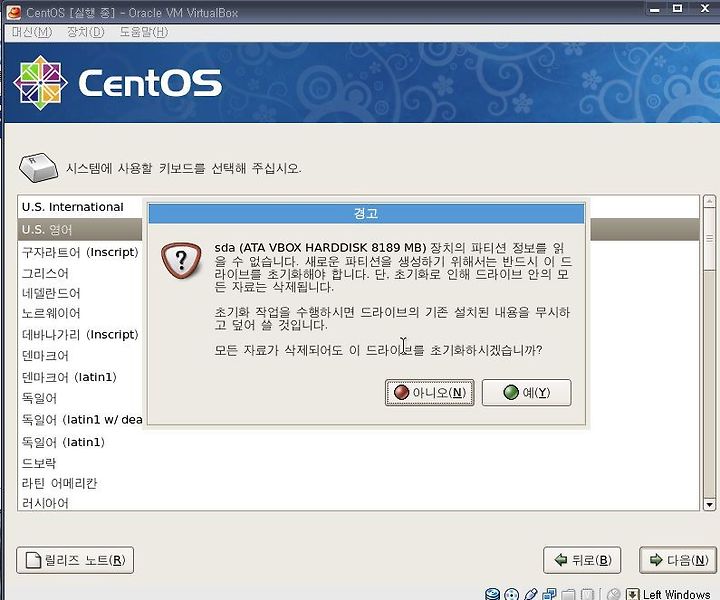Open the 릴리즈 노트(R) release notes
This screenshot has height=600, width=720.
point(75,560)
